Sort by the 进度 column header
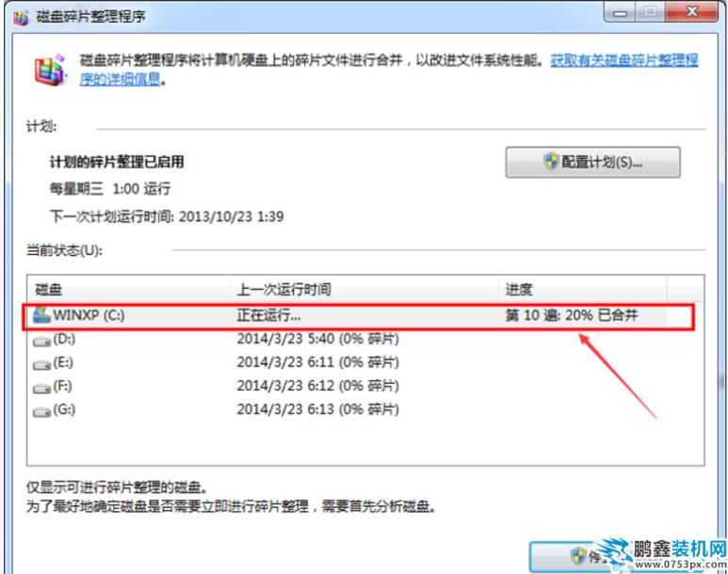Viewport: 728px width, 574px height. click(x=583, y=290)
